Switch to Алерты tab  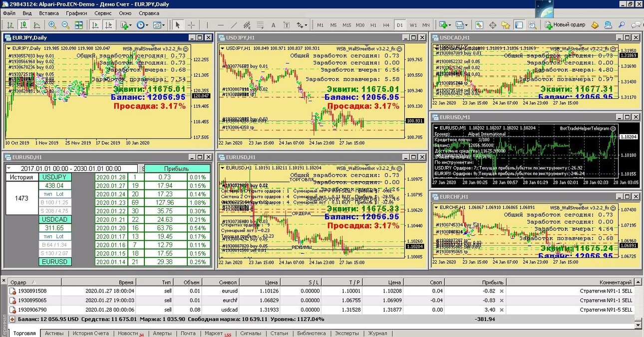pos(162,333)
